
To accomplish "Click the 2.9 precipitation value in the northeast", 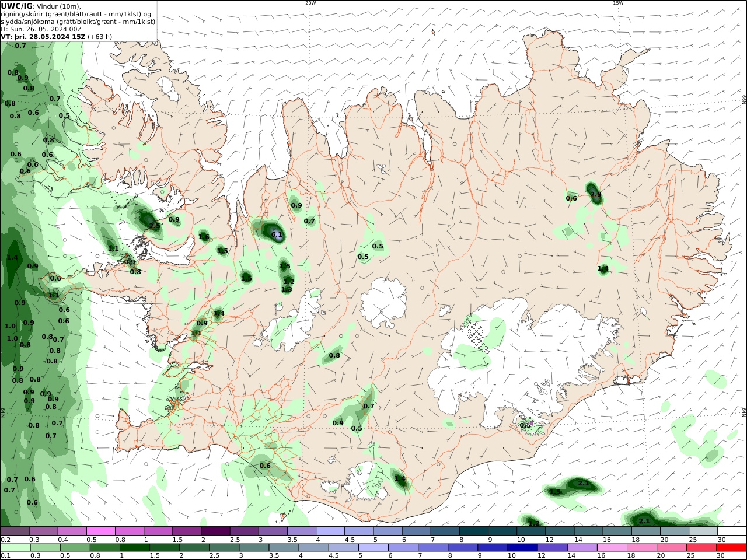I will coord(595,194).
